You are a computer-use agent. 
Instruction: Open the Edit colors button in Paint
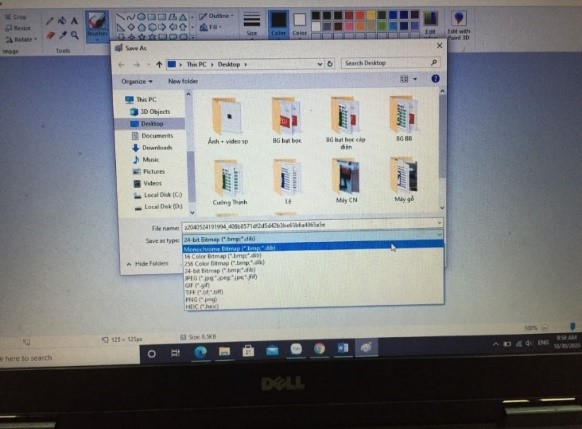[431, 24]
